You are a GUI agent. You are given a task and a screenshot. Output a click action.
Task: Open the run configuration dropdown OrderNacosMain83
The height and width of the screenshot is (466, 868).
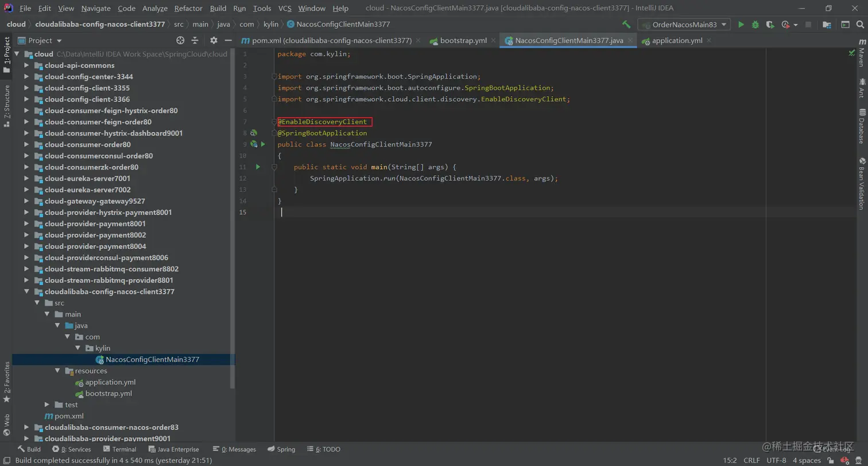coord(684,25)
